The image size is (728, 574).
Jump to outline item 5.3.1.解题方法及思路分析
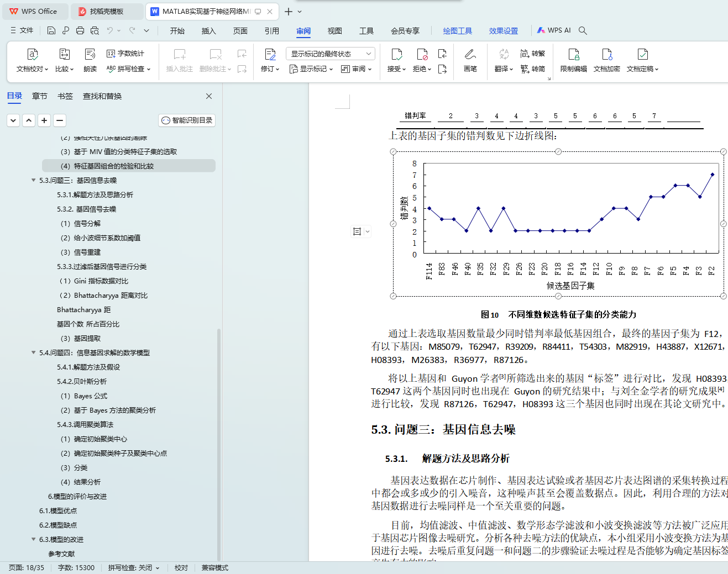[95, 195]
